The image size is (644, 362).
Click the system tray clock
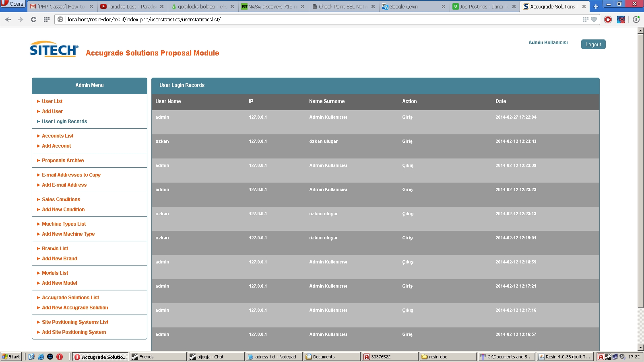tap(634, 357)
